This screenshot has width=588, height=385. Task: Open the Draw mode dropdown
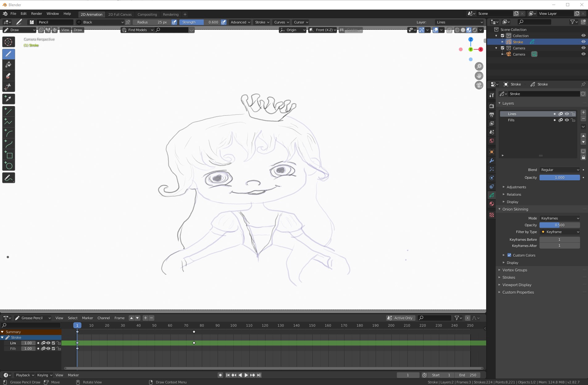pos(19,30)
